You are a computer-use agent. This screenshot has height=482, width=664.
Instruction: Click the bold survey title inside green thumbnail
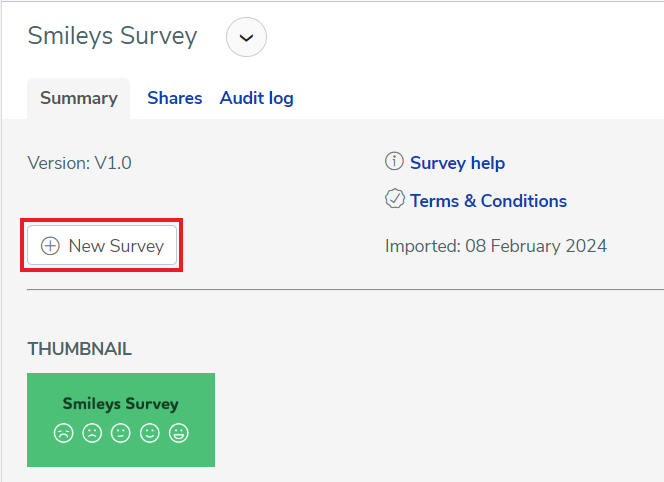pyautogui.click(x=120, y=404)
